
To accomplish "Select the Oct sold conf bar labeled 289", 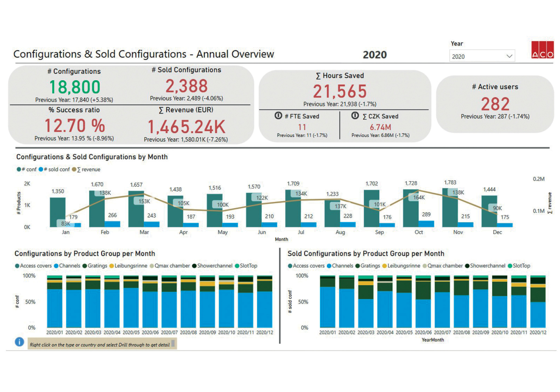I will (x=426, y=224).
